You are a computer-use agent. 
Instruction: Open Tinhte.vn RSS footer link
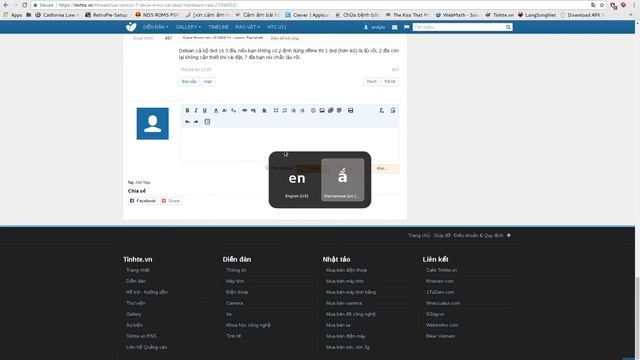click(x=141, y=336)
